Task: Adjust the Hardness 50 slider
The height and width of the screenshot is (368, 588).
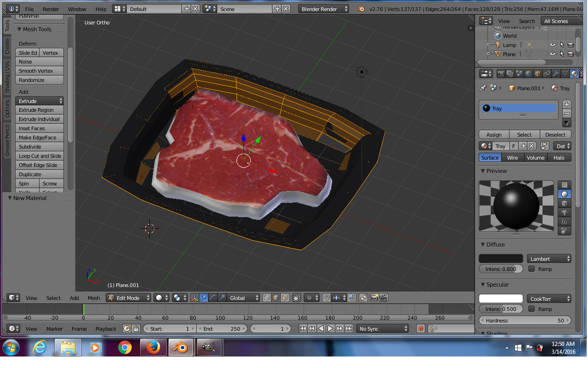Action: [525, 321]
